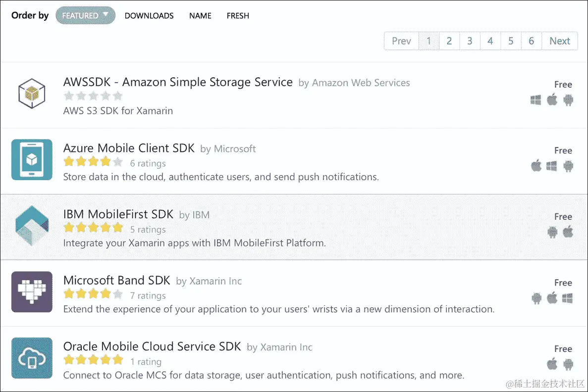This screenshot has height=392, width=588.
Task: Jump to page 3
Action: [x=470, y=41]
